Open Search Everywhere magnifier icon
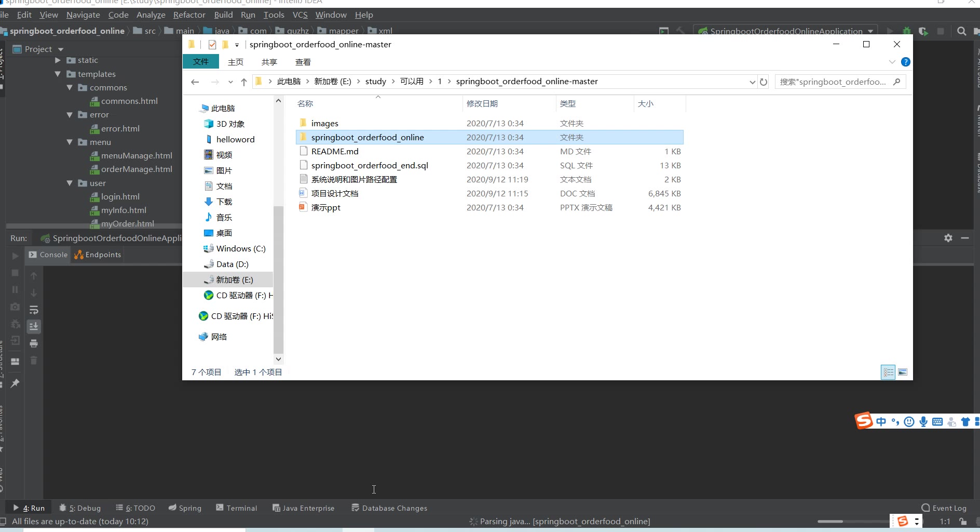 pyautogui.click(x=961, y=31)
